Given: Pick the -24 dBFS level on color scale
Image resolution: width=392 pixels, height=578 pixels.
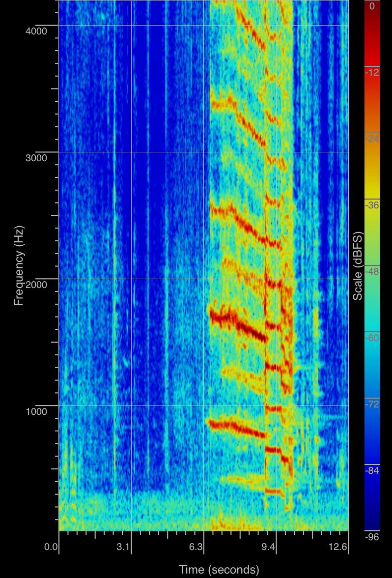Looking at the screenshot, I should [x=372, y=139].
